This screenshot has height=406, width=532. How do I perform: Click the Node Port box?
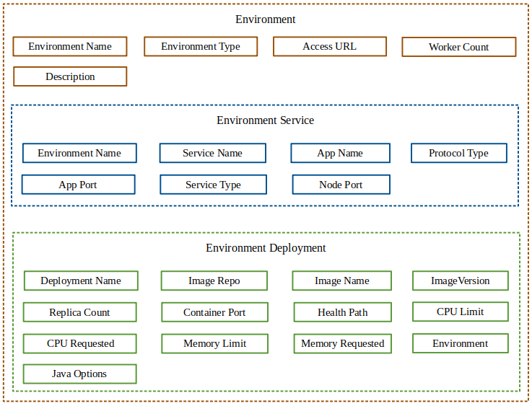click(341, 185)
